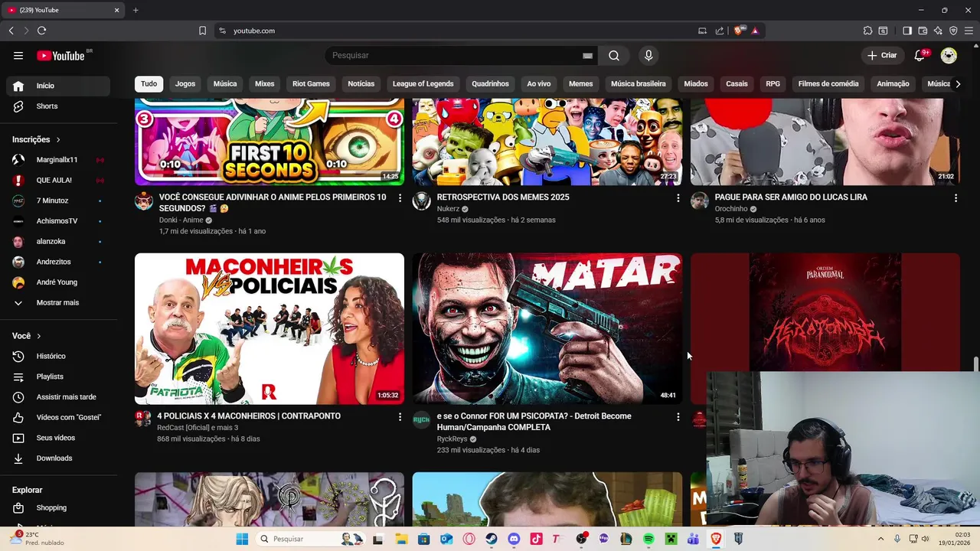This screenshot has height=551, width=980.
Task: Select the Filmes de comédia chip
Action: click(828, 83)
